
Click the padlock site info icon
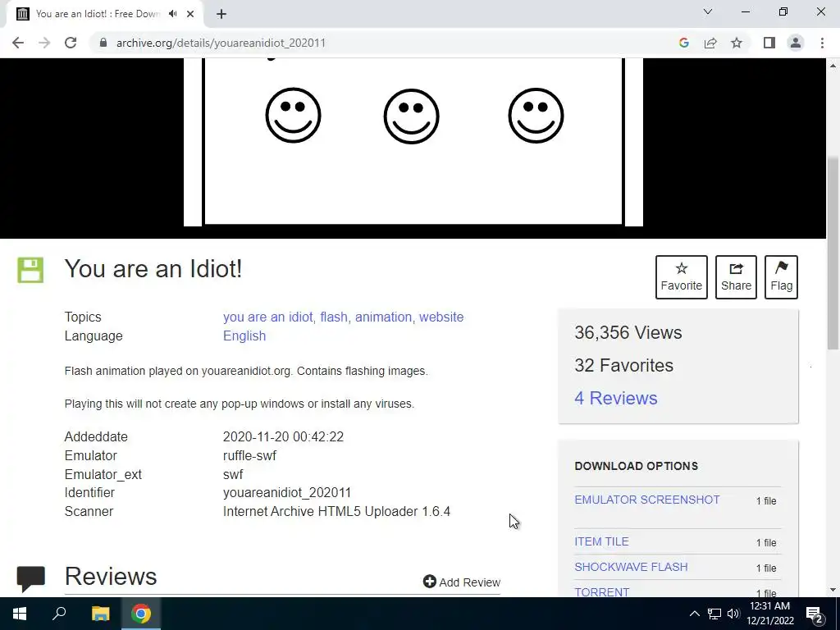point(103,43)
